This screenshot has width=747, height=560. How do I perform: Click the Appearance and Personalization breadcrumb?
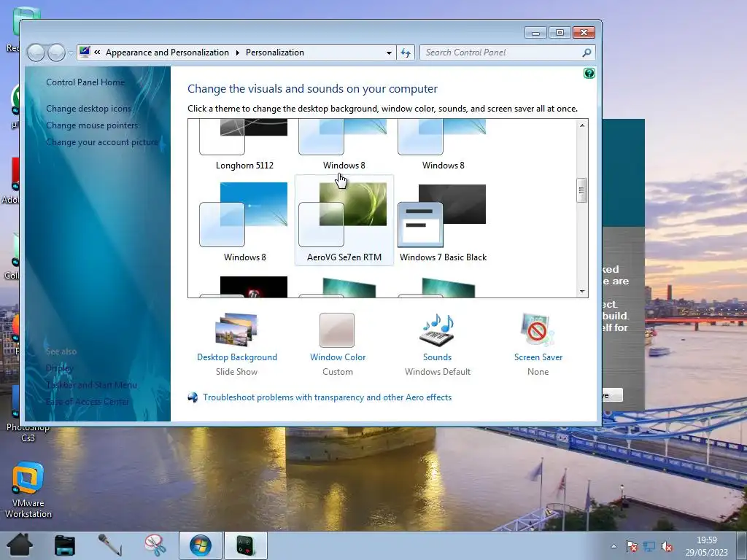(x=167, y=52)
